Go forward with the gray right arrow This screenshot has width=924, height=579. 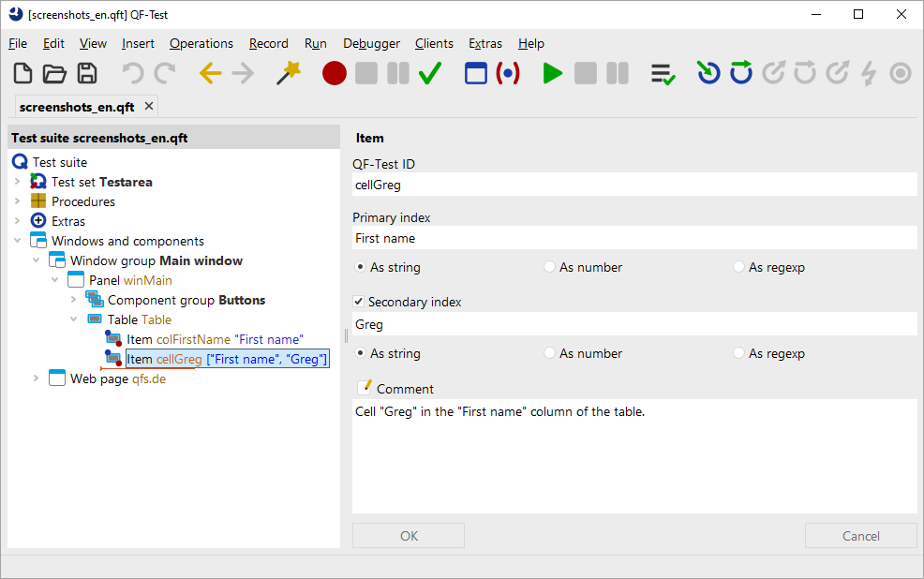[x=243, y=74]
